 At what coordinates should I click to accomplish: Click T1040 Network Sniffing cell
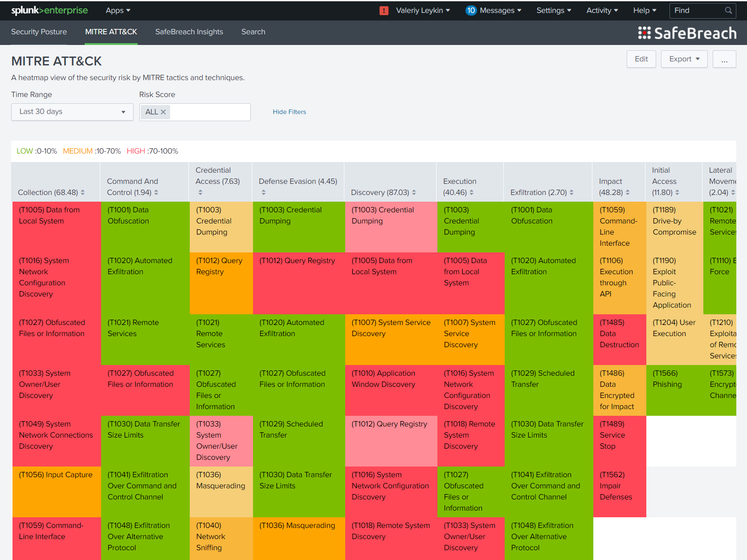[221, 539]
